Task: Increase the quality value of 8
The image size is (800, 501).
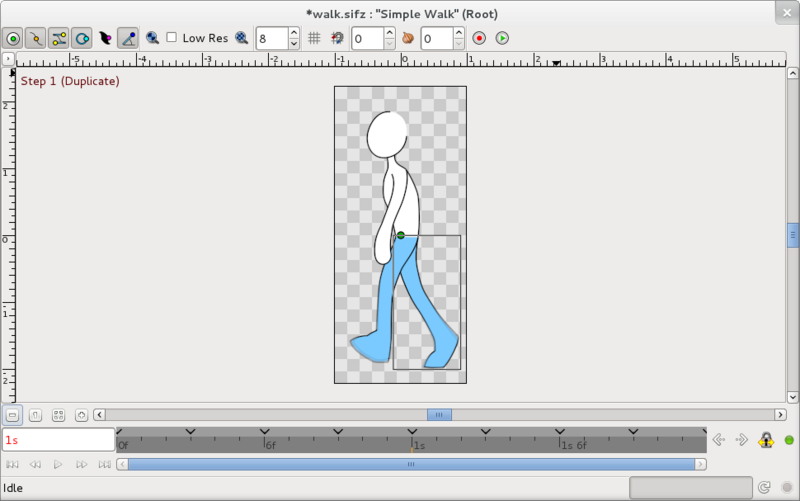Action: (x=294, y=33)
